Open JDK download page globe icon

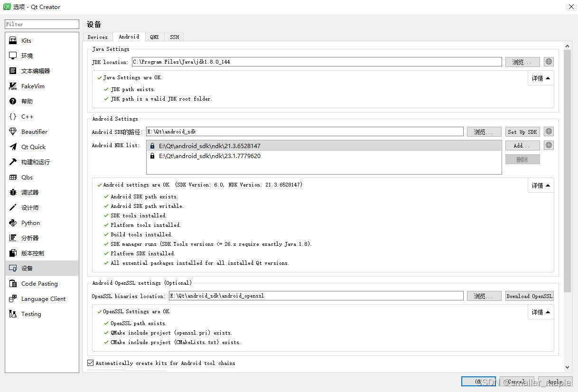click(549, 62)
